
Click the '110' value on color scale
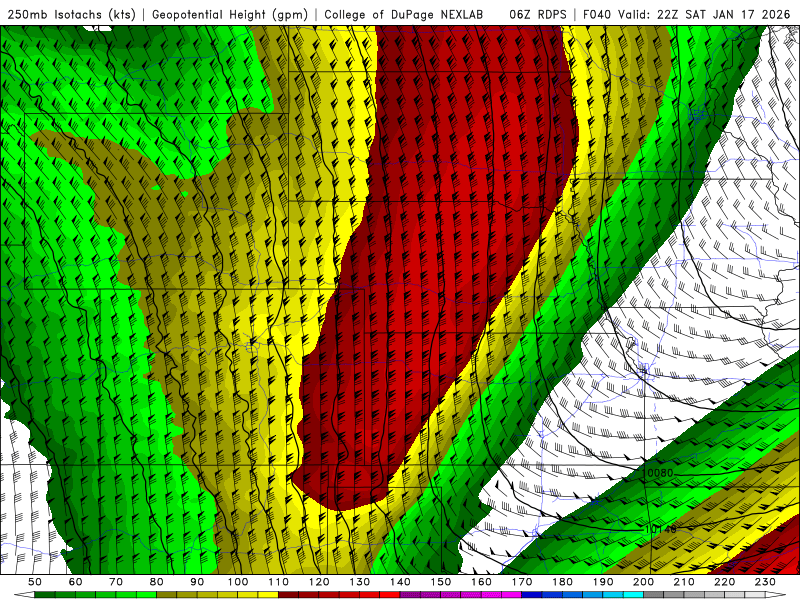(x=279, y=582)
